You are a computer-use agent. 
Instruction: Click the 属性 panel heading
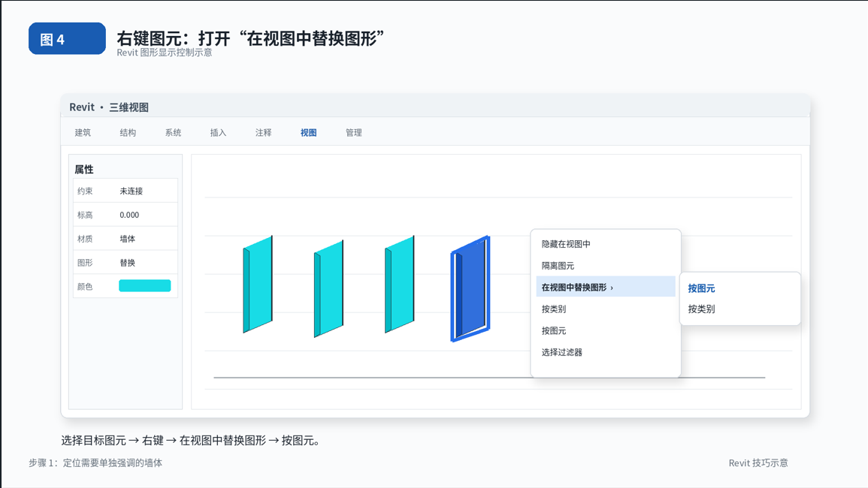(84, 170)
